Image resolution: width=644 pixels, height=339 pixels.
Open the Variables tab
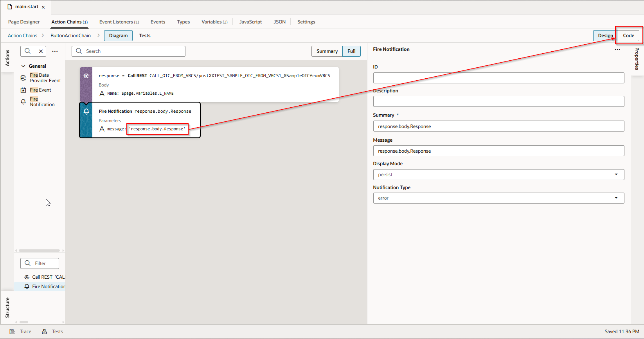click(x=214, y=22)
